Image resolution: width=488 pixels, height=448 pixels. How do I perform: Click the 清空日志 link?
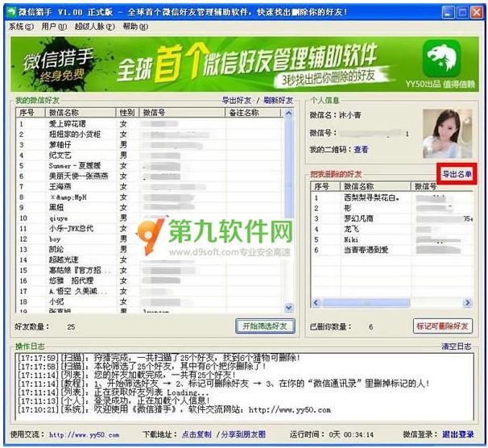457,346
